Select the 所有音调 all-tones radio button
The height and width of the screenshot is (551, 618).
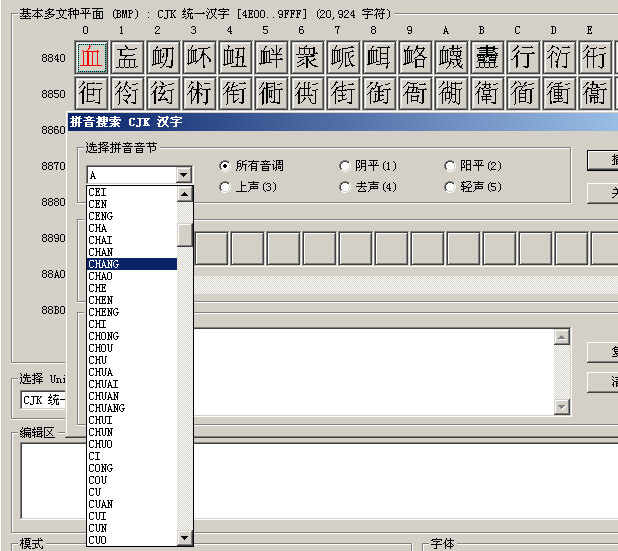[x=225, y=166]
